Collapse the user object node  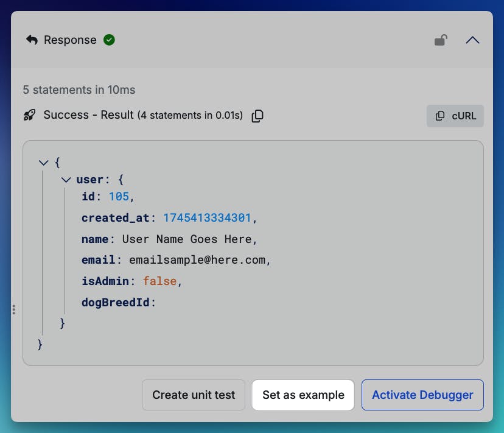66,180
